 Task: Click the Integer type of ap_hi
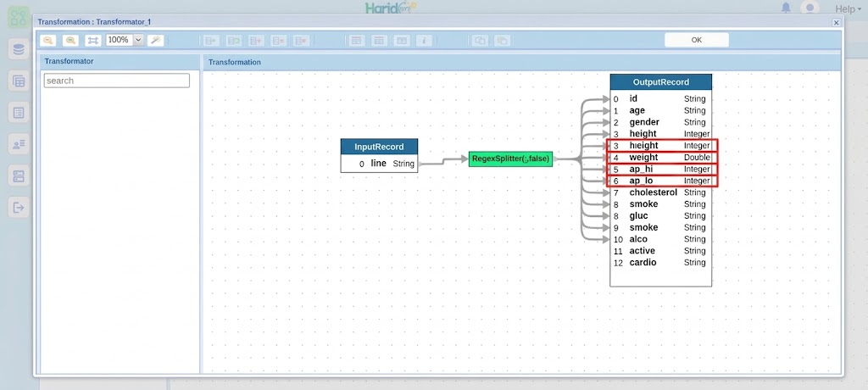(x=697, y=169)
